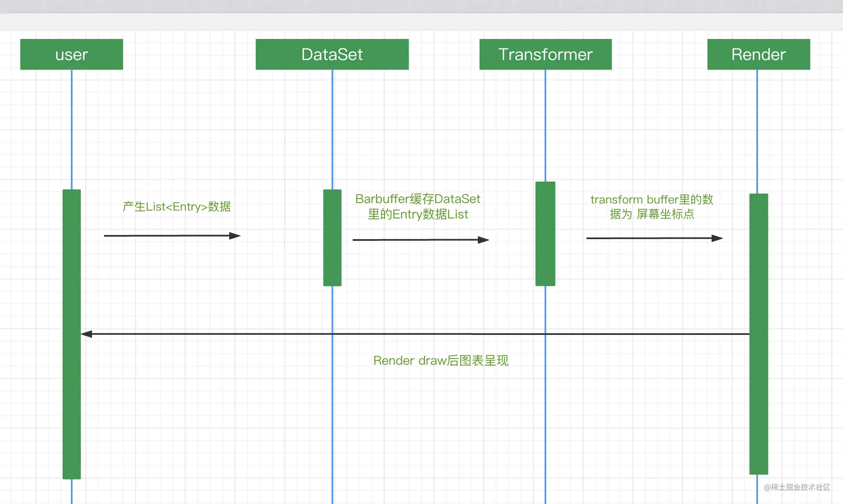Select the Render lifeline header box

tap(758, 54)
